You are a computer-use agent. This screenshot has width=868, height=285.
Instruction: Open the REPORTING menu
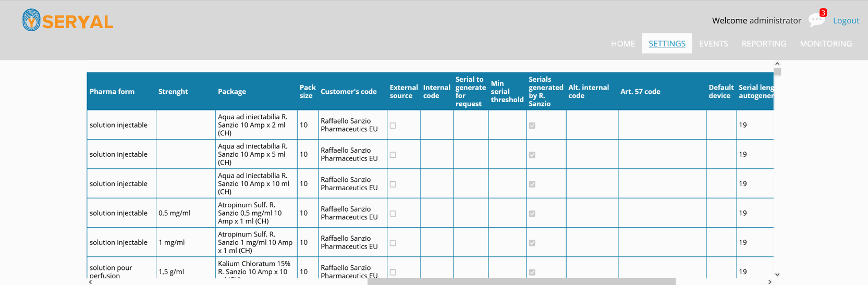click(764, 43)
